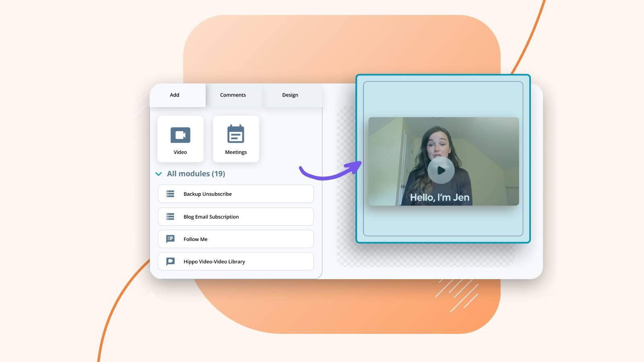Click the Video card label text
Viewport: 644px width, 362px height.
[x=180, y=152]
